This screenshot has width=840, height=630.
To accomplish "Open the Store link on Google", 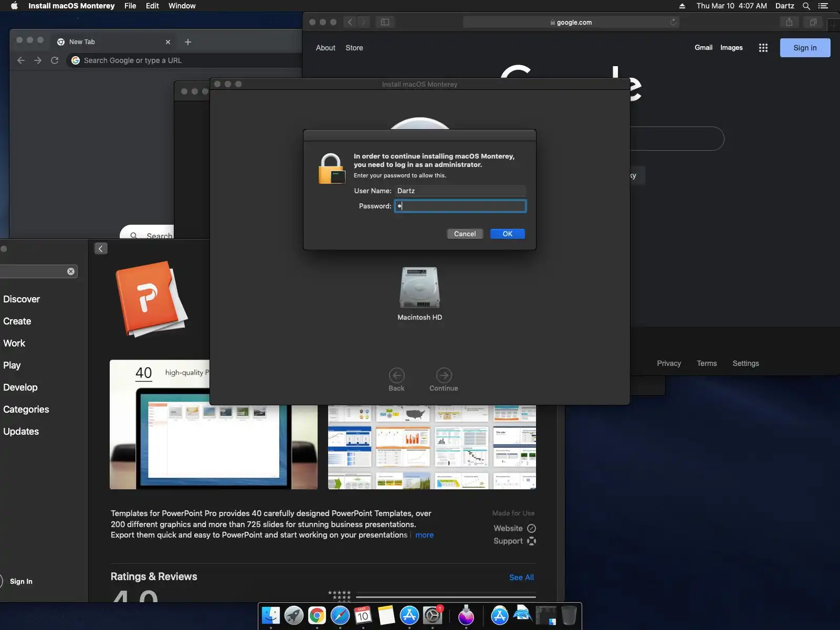I will tap(354, 48).
